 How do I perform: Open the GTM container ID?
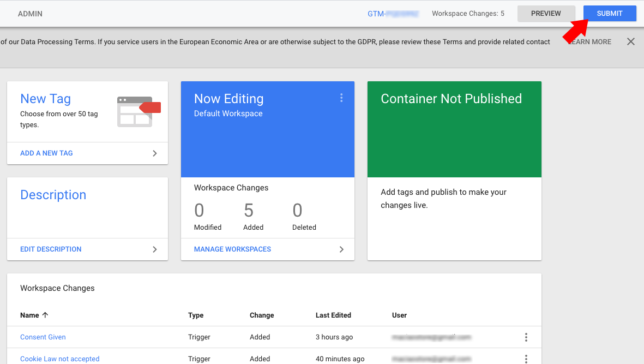[393, 13]
